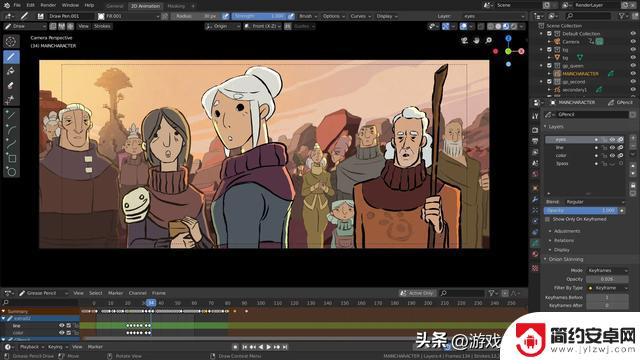Click Blender logo menu icon
The image size is (640, 360).
[x=7, y=5]
